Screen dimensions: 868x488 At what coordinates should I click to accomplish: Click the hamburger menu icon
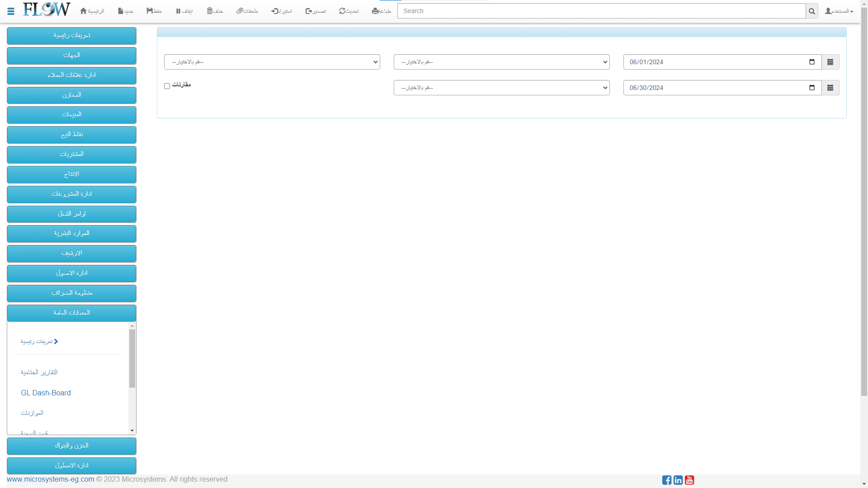click(x=11, y=11)
